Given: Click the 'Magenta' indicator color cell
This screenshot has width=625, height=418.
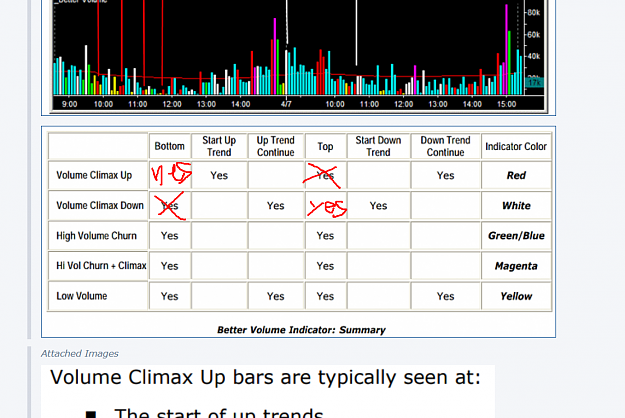Looking at the screenshot, I should [516, 266].
